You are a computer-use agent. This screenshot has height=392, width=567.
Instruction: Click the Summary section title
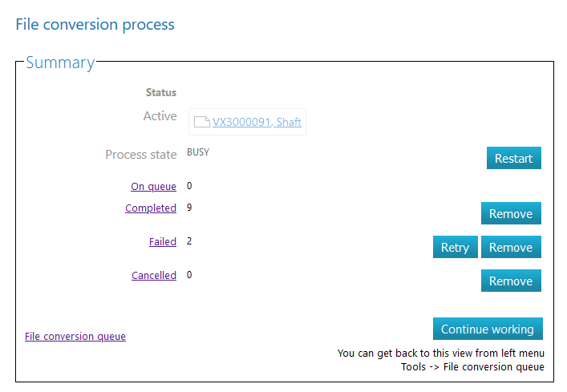point(60,63)
